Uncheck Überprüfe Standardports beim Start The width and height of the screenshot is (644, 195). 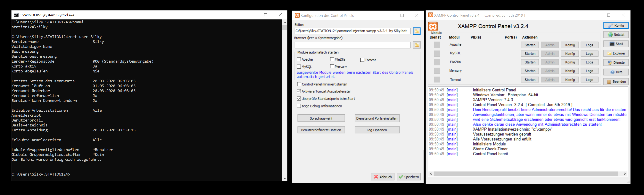coord(299,99)
